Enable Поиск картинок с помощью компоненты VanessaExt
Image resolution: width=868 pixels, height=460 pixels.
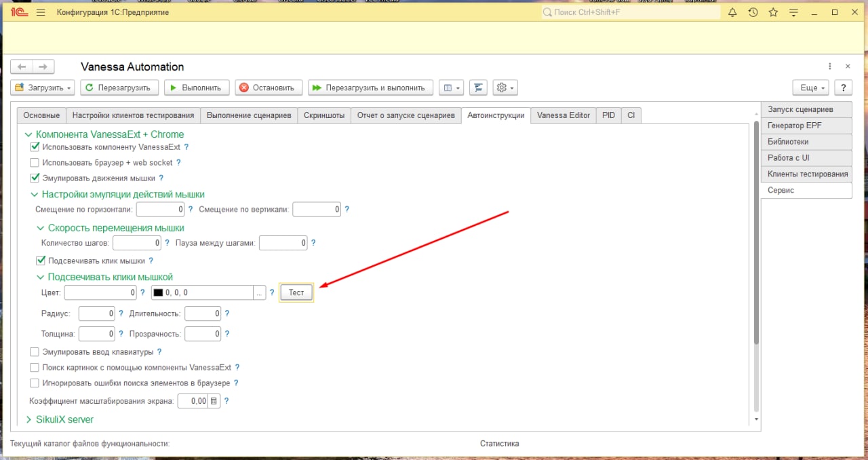pos(35,367)
